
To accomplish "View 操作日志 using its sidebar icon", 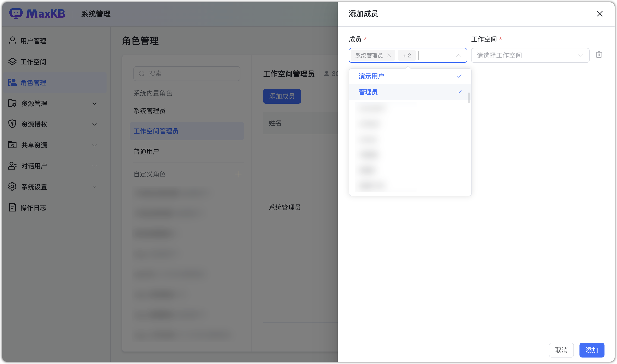I will 12,207.
